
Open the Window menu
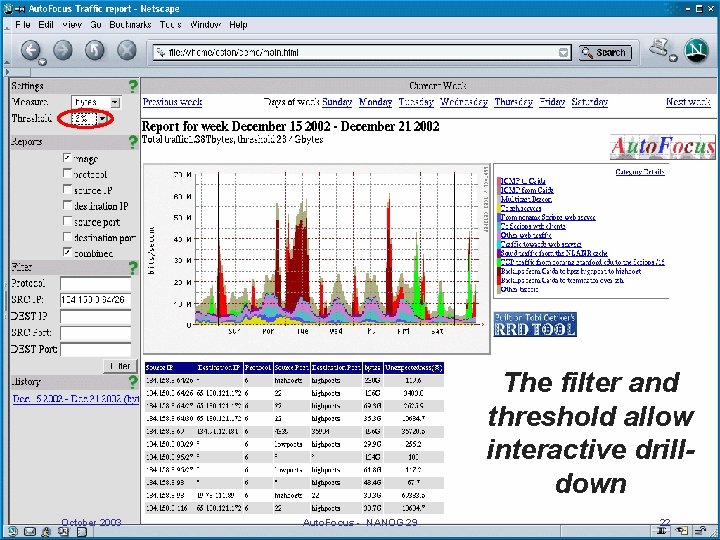pos(205,25)
